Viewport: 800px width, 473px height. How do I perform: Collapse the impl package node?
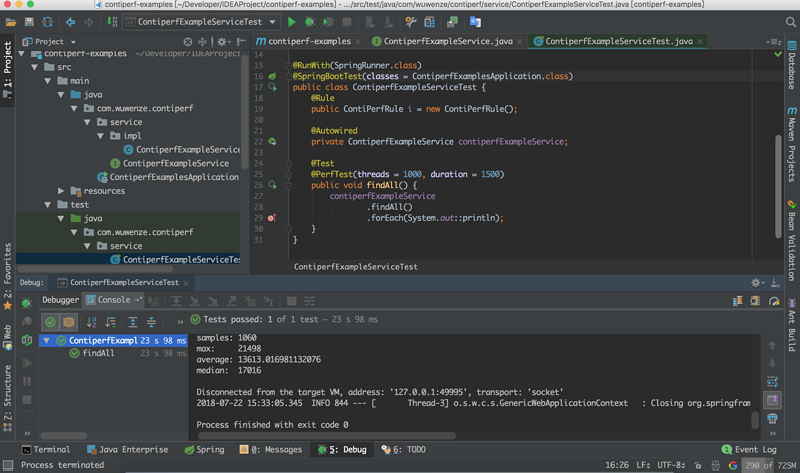click(101, 136)
